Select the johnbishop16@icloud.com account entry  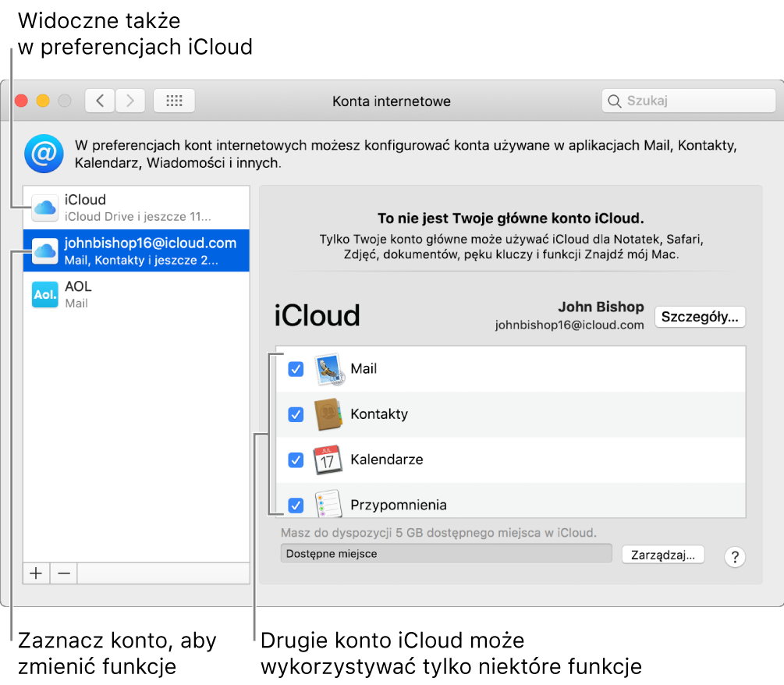(x=137, y=250)
